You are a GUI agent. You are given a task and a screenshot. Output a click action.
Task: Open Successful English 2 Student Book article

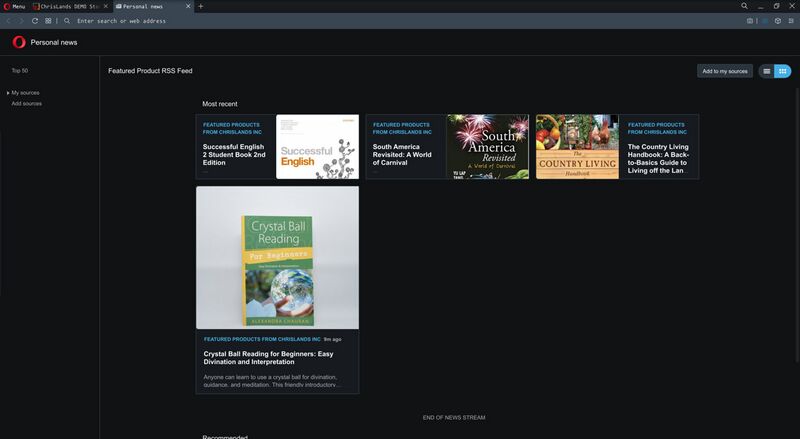(234, 155)
